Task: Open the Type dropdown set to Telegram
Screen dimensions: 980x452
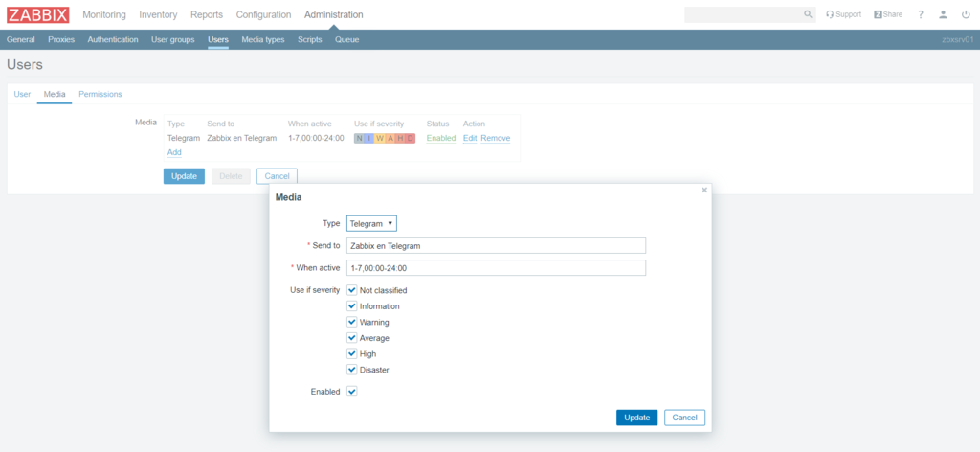Action: click(371, 223)
